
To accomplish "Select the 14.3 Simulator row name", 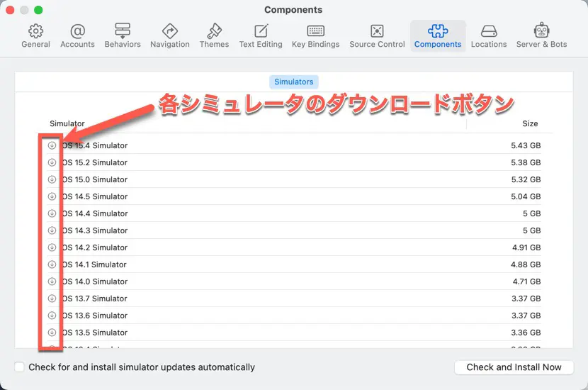I will click(95, 230).
